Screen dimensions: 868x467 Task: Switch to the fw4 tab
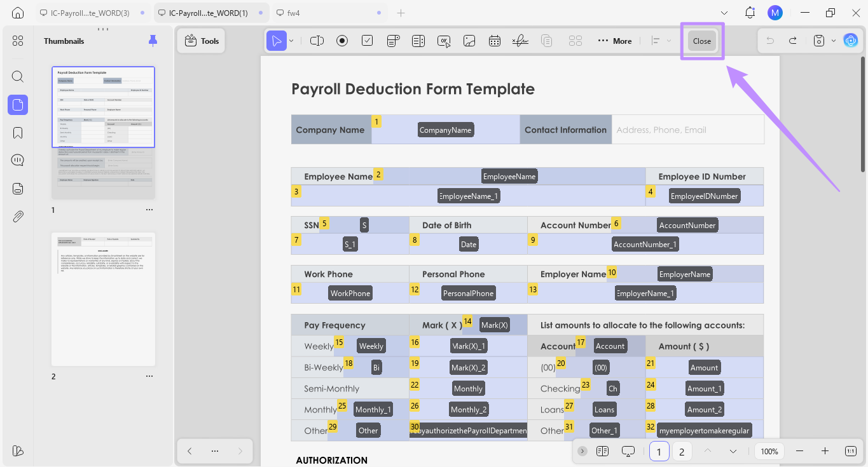click(329, 13)
